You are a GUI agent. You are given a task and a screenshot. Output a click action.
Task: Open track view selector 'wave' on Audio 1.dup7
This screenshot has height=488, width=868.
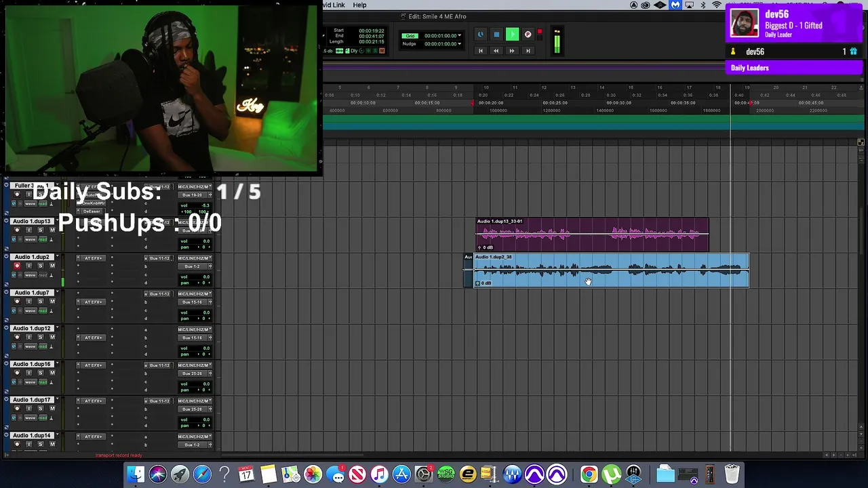click(31, 310)
